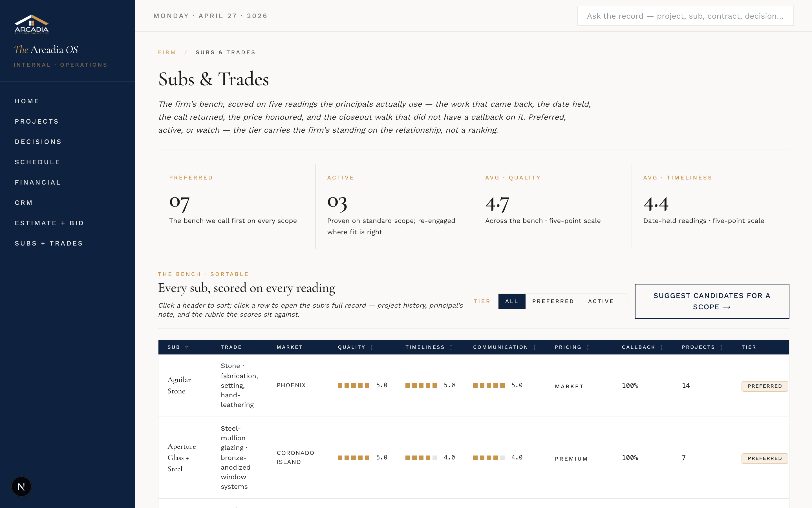Click the Monday April 27 2026 date
Screen dimensions: 812x508
[210, 16]
